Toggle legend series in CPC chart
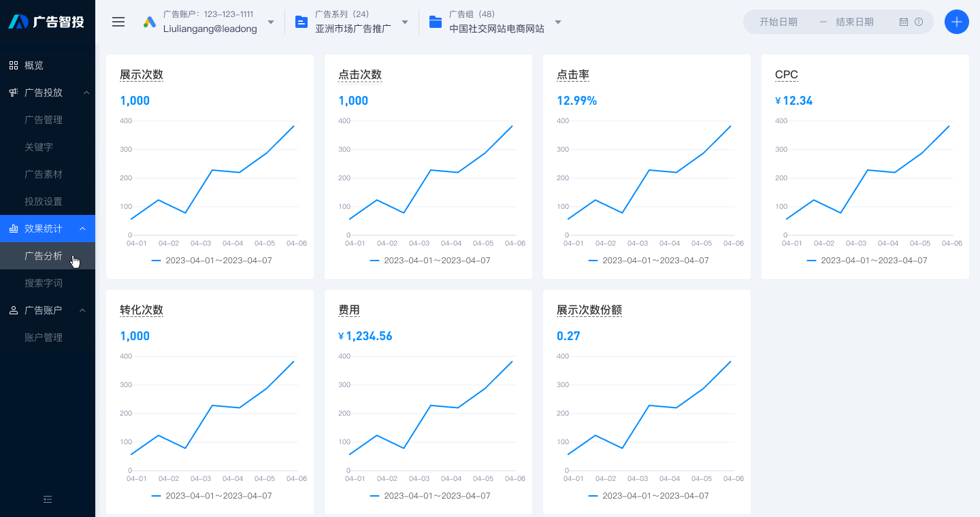This screenshot has height=517, width=980. (866, 261)
